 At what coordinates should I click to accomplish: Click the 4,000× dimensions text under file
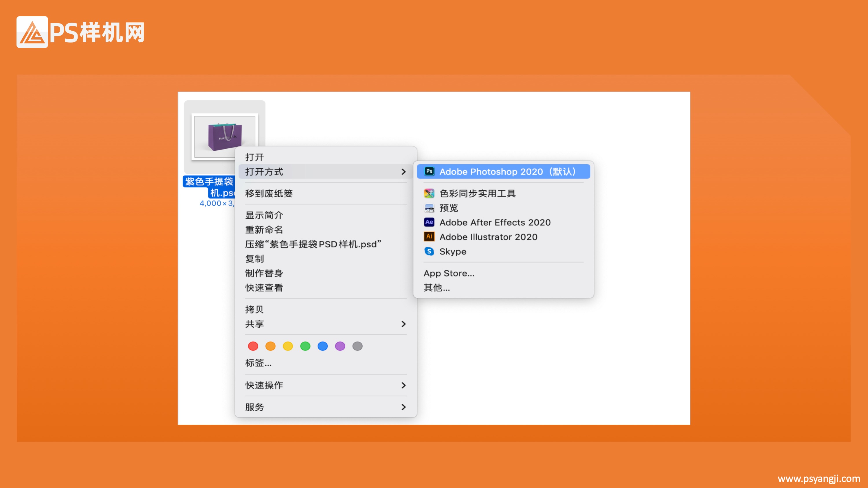(x=217, y=203)
